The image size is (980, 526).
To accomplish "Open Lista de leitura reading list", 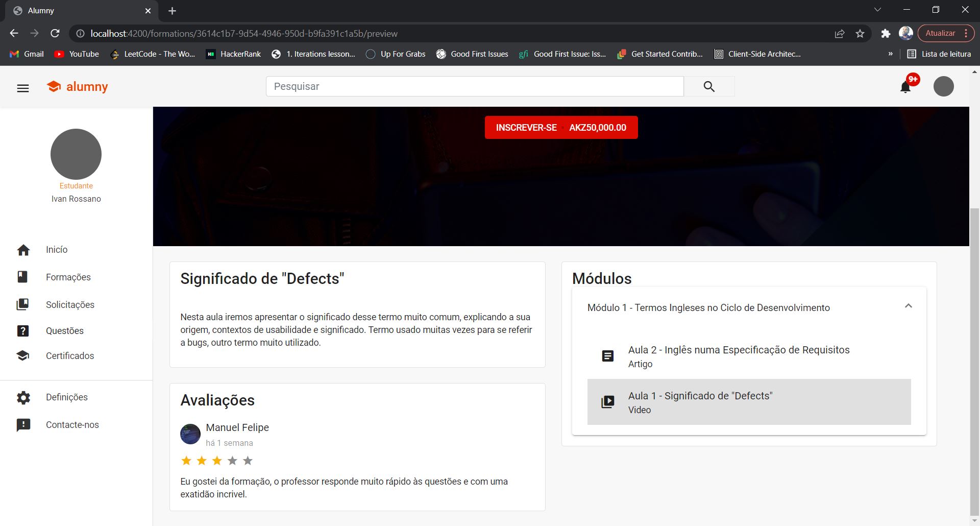I will pos(939,54).
